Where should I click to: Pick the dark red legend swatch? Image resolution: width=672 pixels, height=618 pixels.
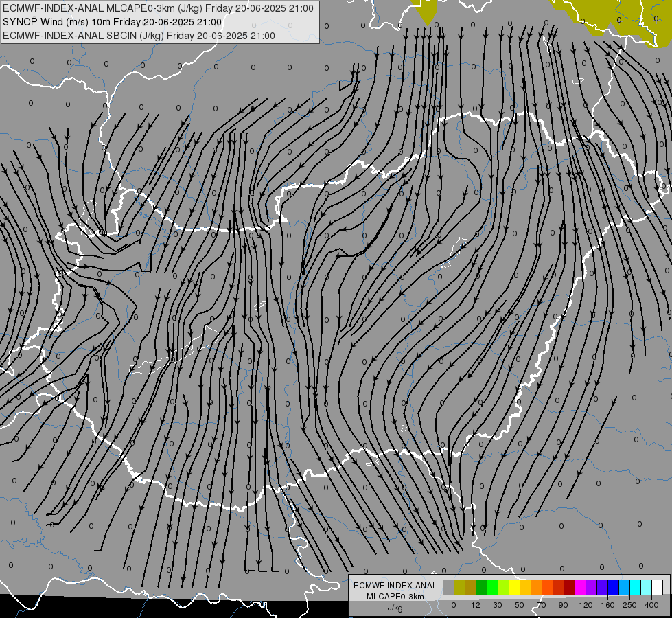pos(569,588)
